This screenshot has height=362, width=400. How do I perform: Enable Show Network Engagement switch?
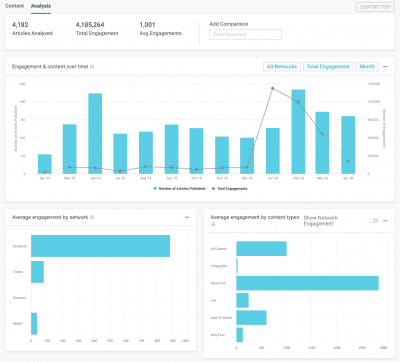pyautogui.click(x=374, y=221)
